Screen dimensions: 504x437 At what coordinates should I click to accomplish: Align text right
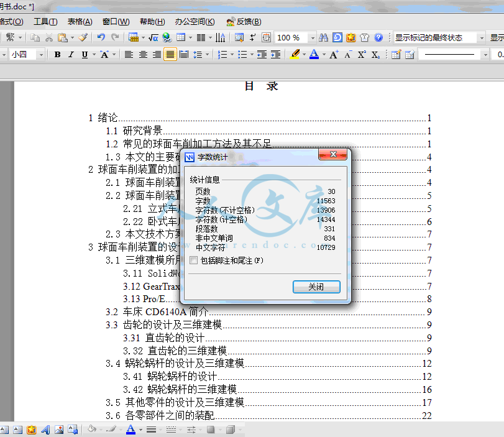157,55
